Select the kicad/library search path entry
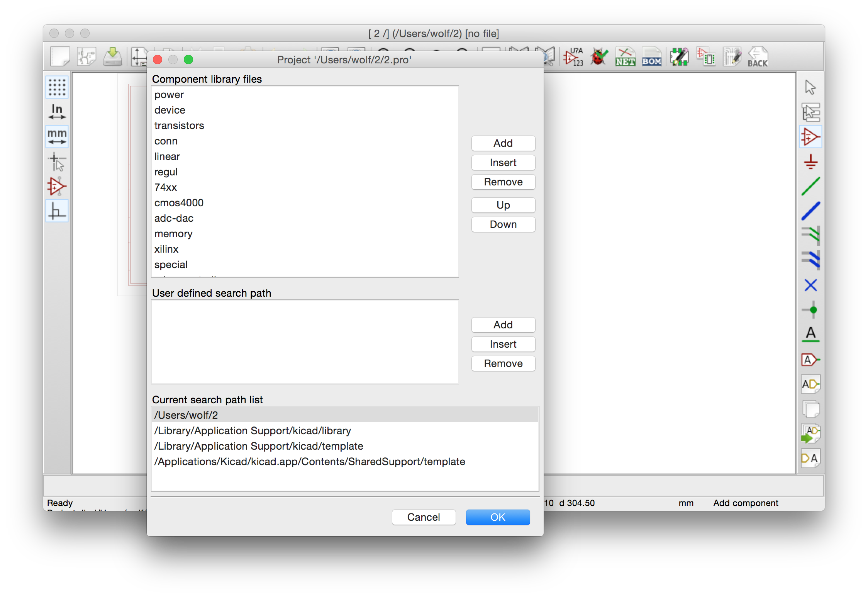Screen dimensions: 868x598 click(253, 431)
